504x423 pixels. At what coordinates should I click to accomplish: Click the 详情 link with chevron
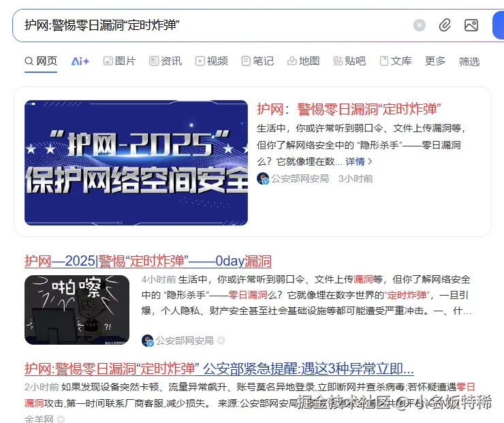tap(359, 161)
